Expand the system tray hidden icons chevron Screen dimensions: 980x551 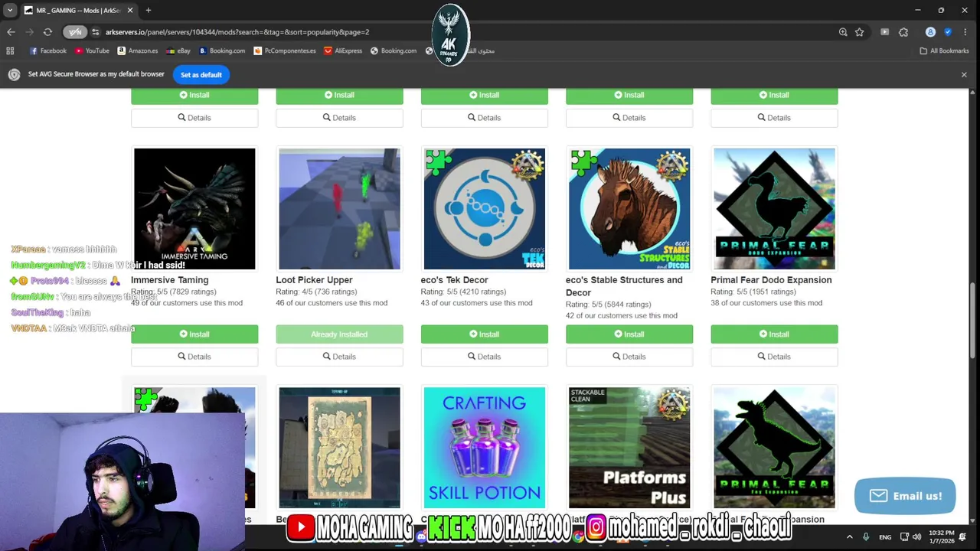[849, 537]
